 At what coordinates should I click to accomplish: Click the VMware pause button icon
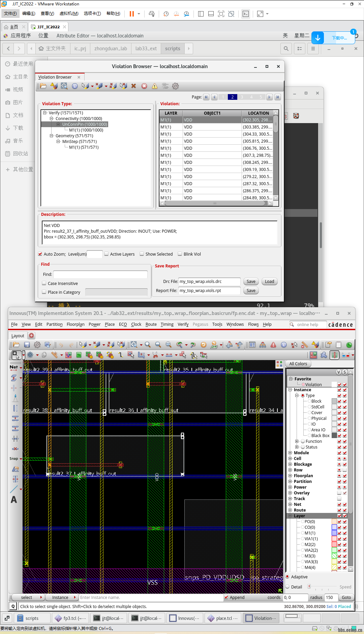click(x=132, y=14)
